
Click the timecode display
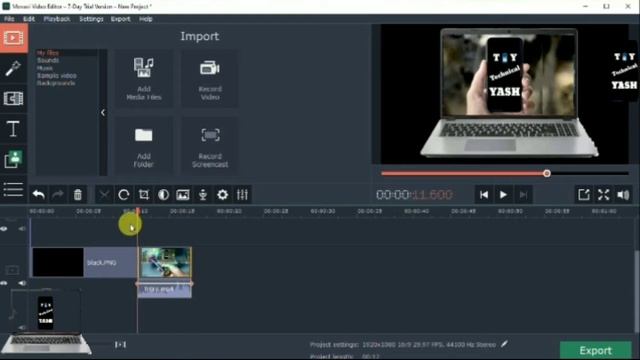(x=414, y=195)
